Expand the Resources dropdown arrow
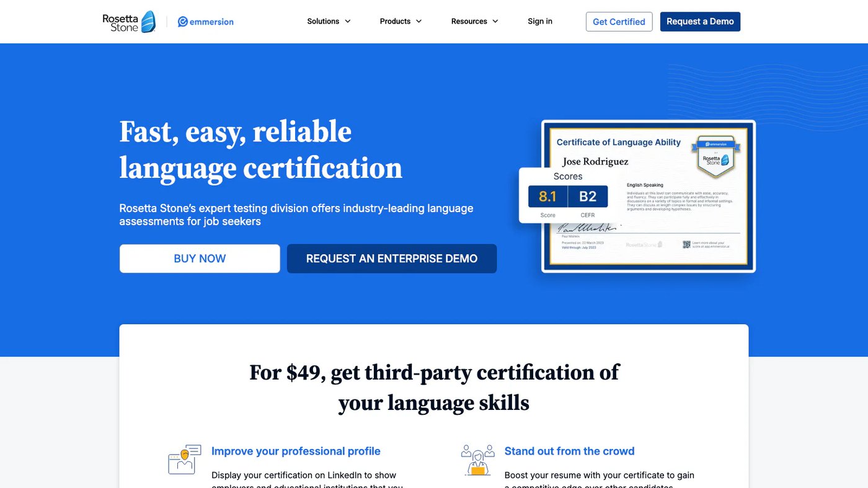 pos(495,21)
